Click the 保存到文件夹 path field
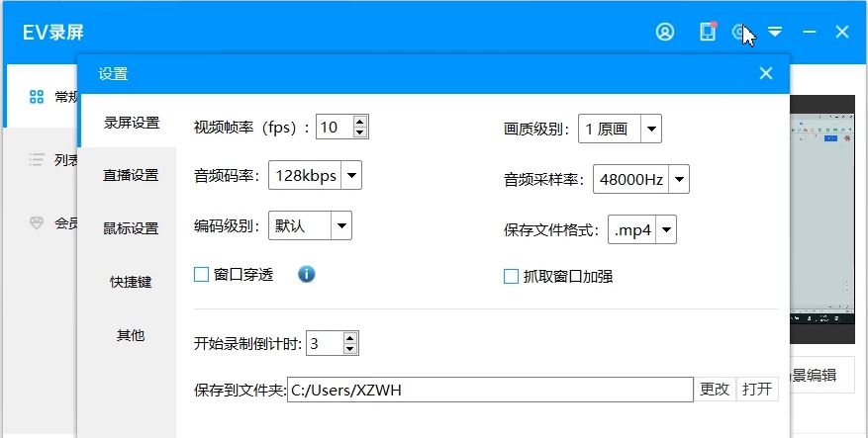 [x=490, y=390]
